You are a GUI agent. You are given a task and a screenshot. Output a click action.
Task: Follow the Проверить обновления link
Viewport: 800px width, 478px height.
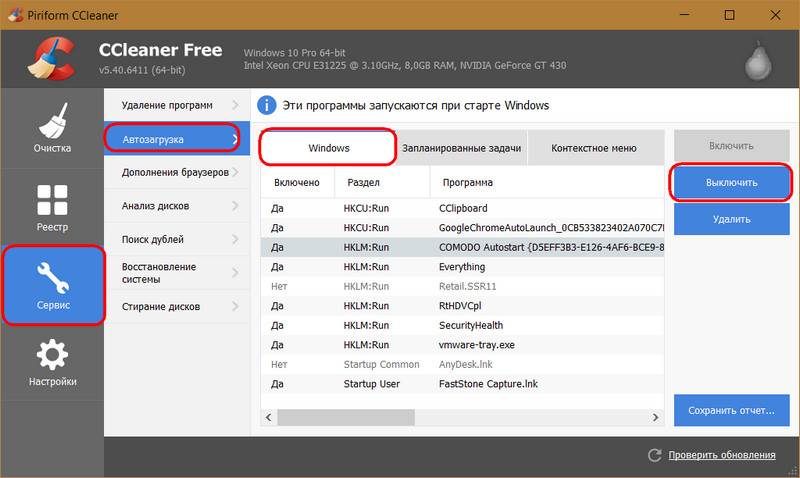pyautogui.click(x=722, y=455)
